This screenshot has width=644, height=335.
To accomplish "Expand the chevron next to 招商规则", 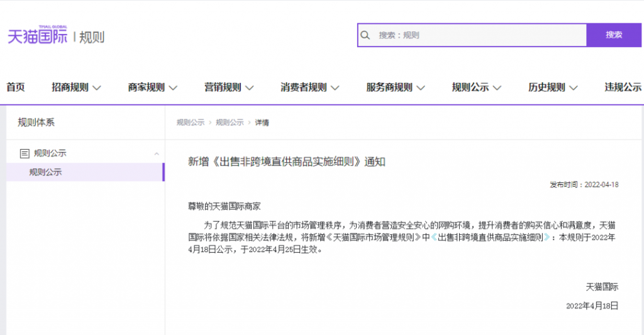I will (96, 88).
